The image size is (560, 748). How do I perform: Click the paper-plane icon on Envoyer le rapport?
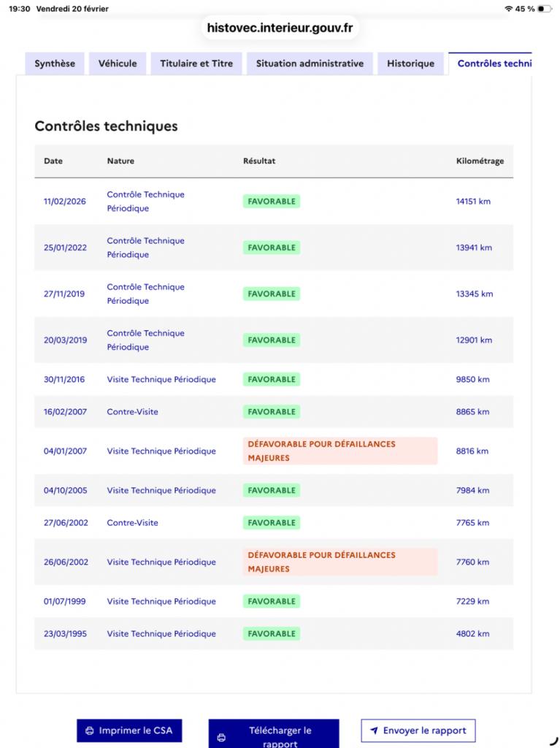pyautogui.click(x=374, y=730)
